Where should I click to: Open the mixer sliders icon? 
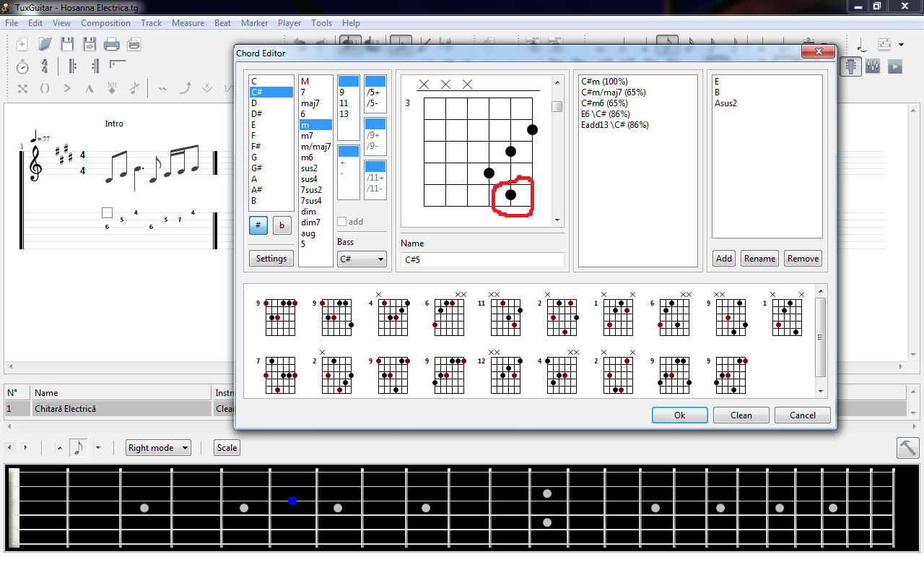(x=873, y=66)
